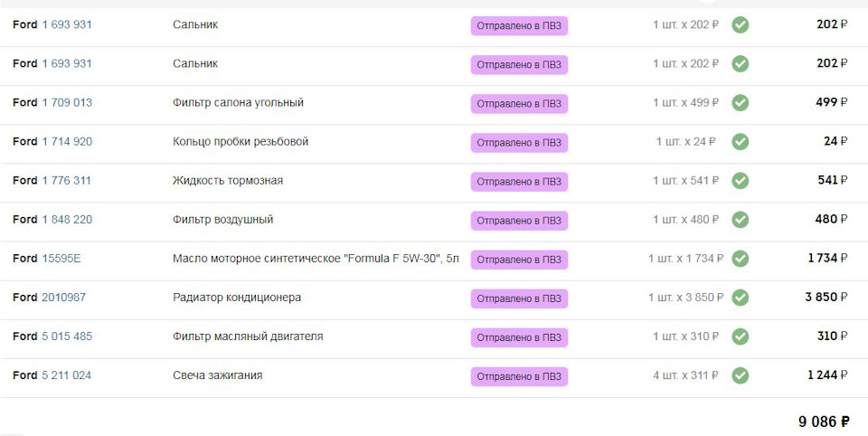The height and width of the screenshot is (436, 868).
Task: Click green checkmark for Жидкость тормозная
Action: click(740, 181)
